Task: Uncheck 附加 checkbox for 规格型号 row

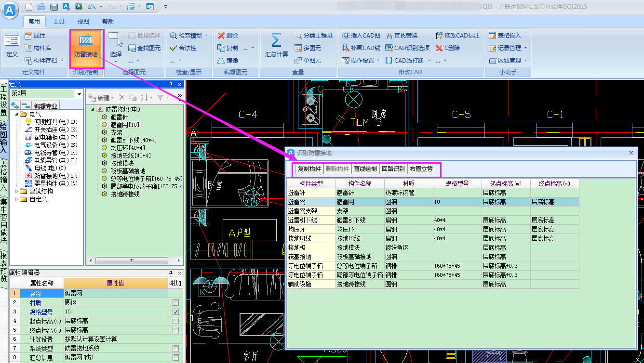Action: pos(175,312)
